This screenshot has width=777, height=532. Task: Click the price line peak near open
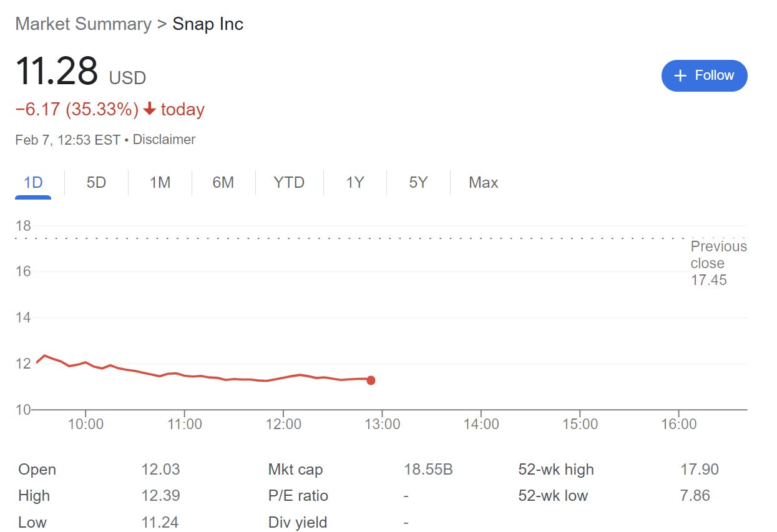click(44, 355)
